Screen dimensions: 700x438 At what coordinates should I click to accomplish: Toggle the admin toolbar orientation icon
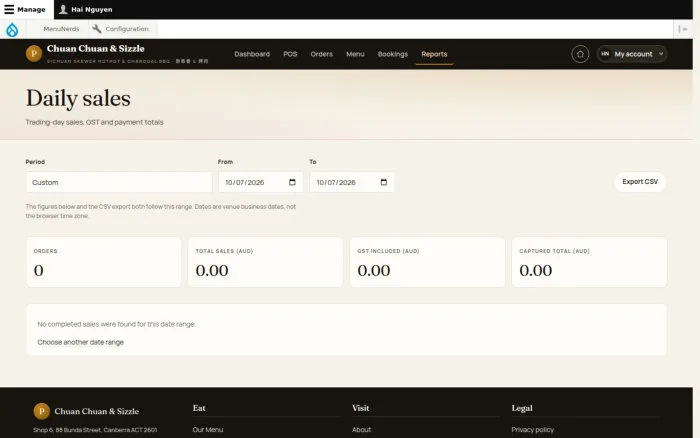pos(683,29)
